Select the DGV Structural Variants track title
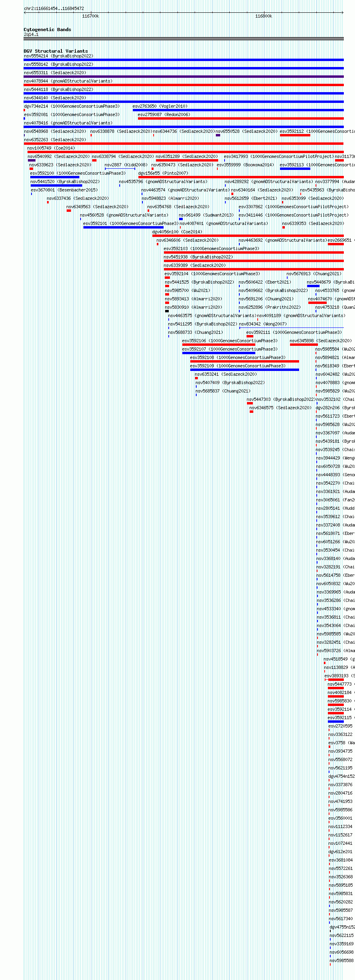This screenshot has height=980, width=355. [x=56, y=51]
